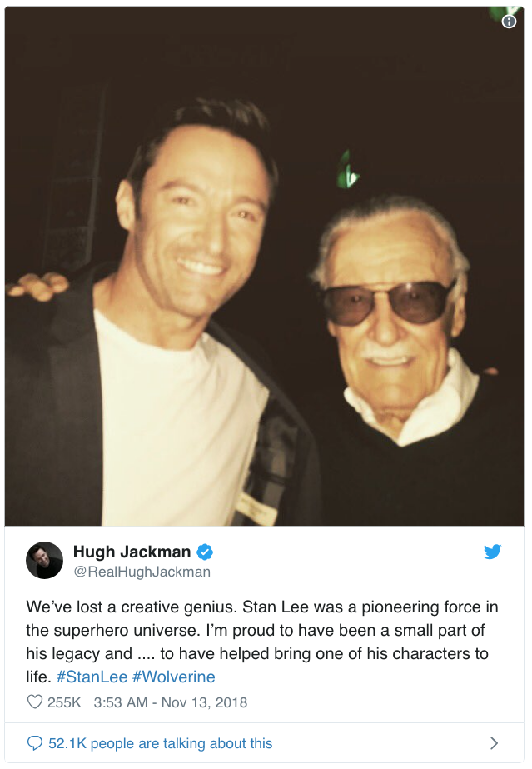Click the 255K like count

pyautogui.click(x=64, y=702)
